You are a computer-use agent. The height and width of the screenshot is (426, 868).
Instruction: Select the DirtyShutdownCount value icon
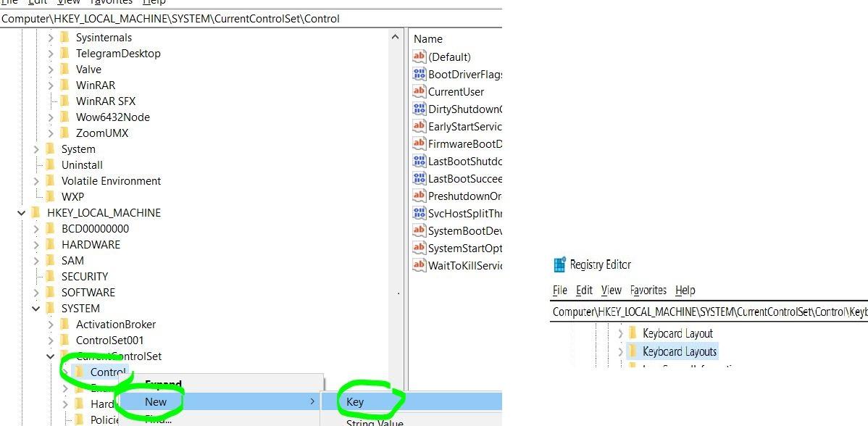(x=419, y=109)
